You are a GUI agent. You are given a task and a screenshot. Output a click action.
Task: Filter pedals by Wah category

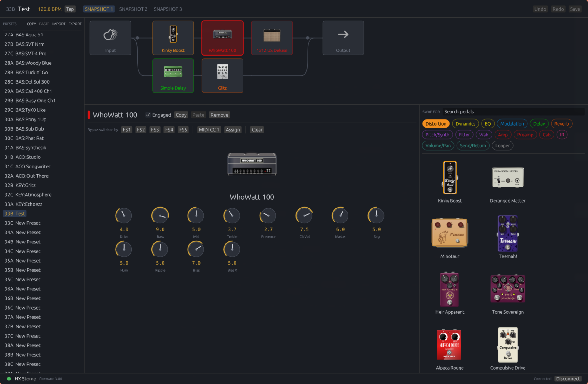pos(484,135)
